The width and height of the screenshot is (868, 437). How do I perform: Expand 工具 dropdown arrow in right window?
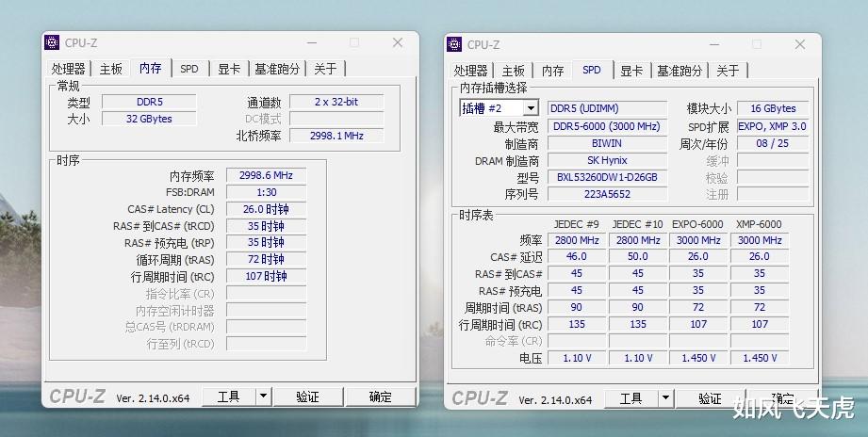pyautogui.click(x=666, y=398)
